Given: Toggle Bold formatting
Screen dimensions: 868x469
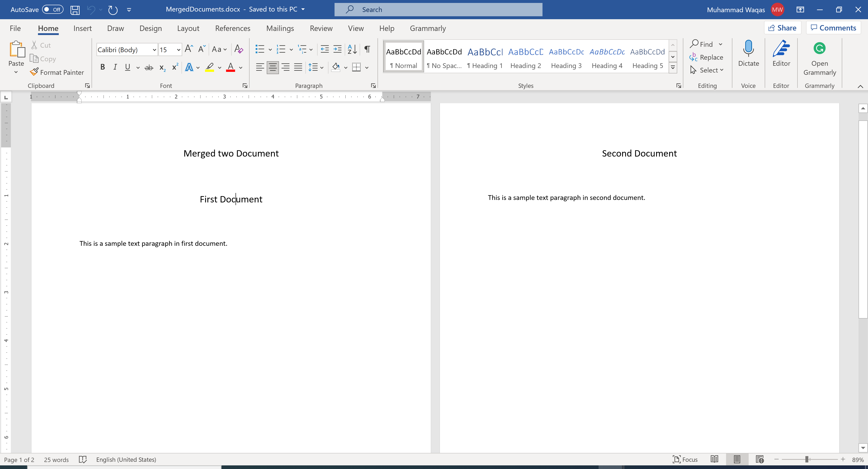Looking at the screenshot, I should click(102, 67).
